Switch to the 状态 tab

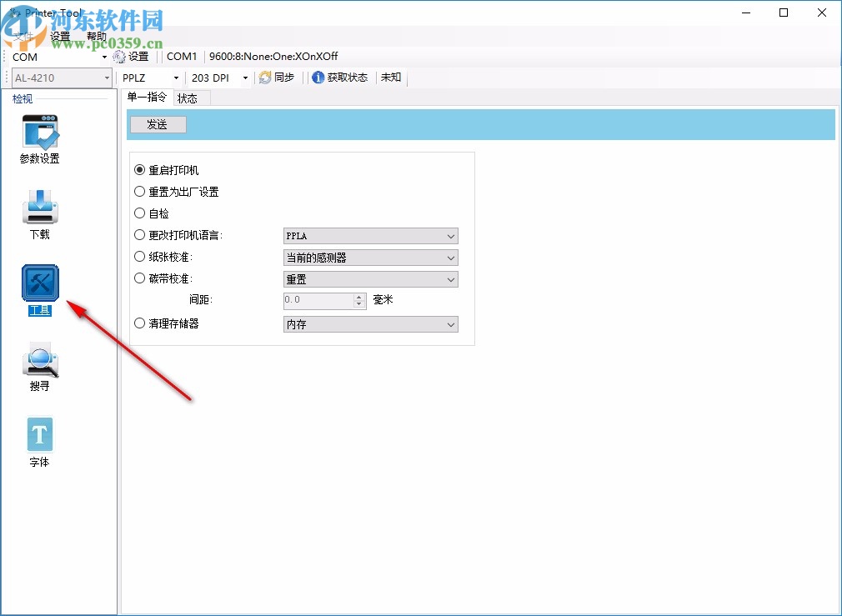[188, 98]
